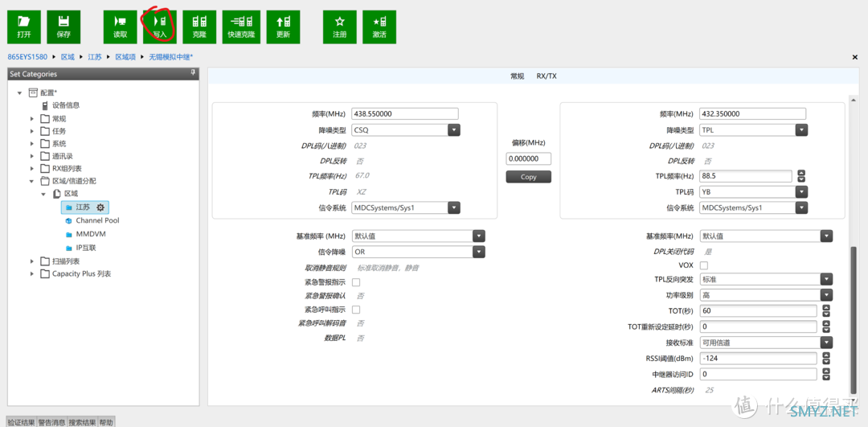Go to 区域 in breadcrumb

click(68, 57)
